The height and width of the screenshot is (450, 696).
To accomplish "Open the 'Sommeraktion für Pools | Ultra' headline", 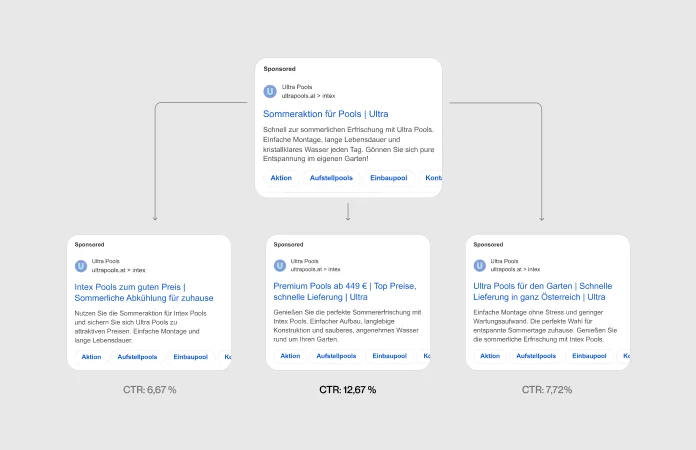I will click(x=325, y=113).
